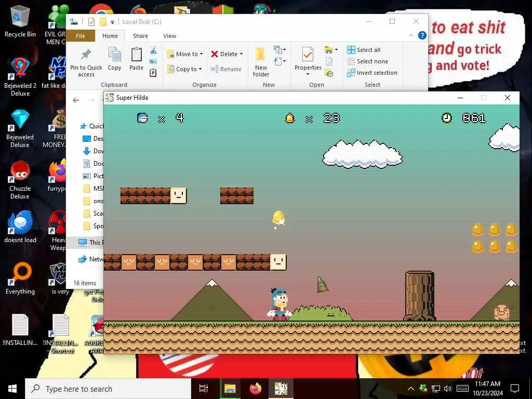Expand the Properties dropdown arrow
The width and height of the screenshot is (532, 399).
tap(308, 74)
